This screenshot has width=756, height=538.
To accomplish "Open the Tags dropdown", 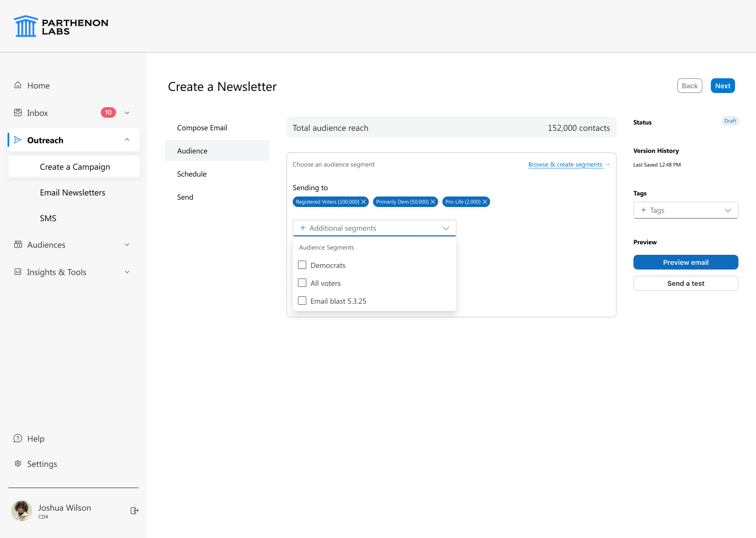I will coord(686,210).
